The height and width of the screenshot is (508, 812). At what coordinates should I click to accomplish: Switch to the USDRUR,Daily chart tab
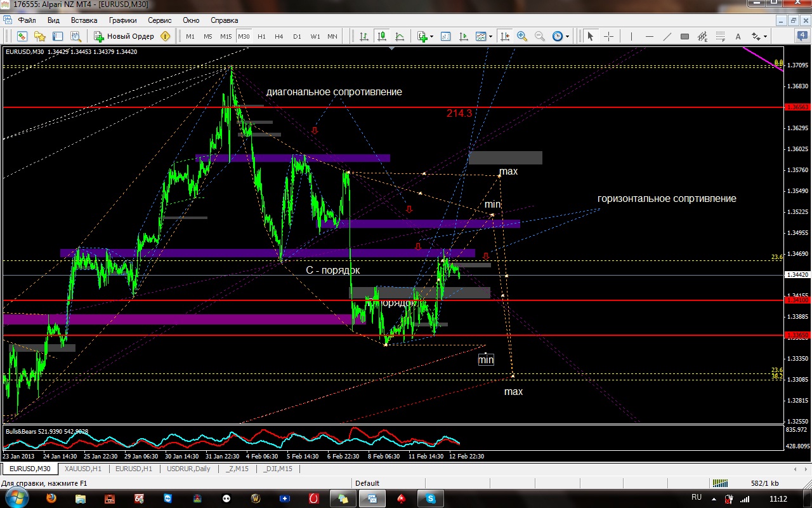(188, 469)
